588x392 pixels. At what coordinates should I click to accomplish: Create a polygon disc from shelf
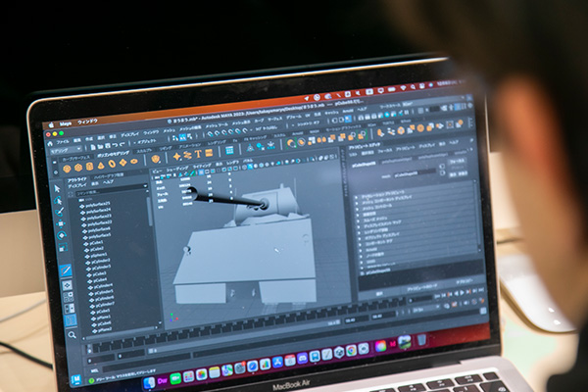pos(134,162)
